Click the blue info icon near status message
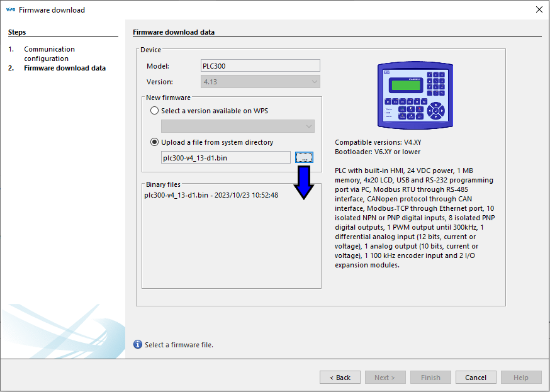 138,344
